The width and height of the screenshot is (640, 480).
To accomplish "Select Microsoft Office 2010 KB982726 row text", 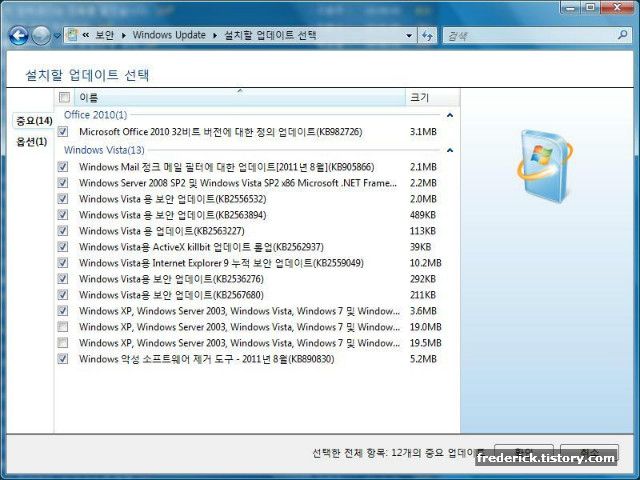I will click(220, 132).
